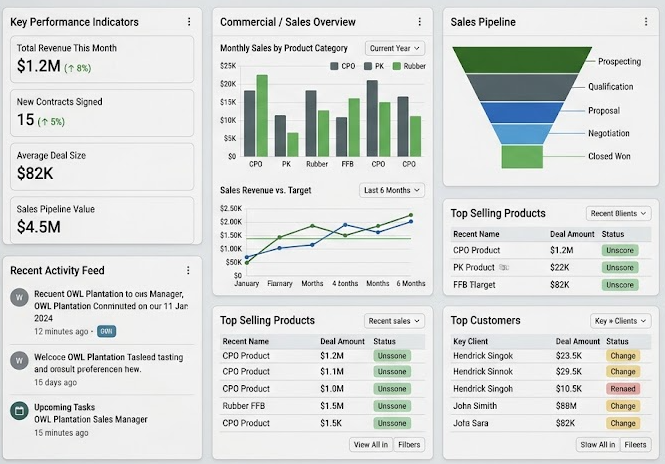Toggle the PK legend swatch

tap(368, 66)
